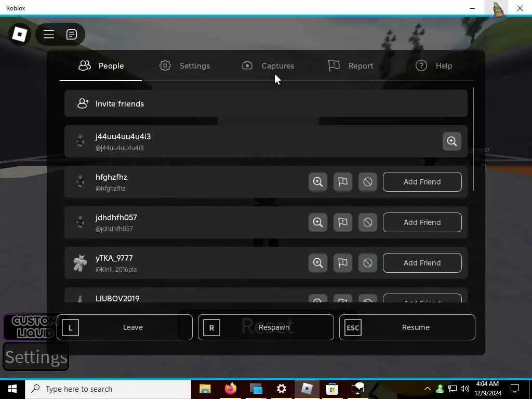Click username @Kirill_2016pla
Viewport: 532px width, 399px height.
116,270
